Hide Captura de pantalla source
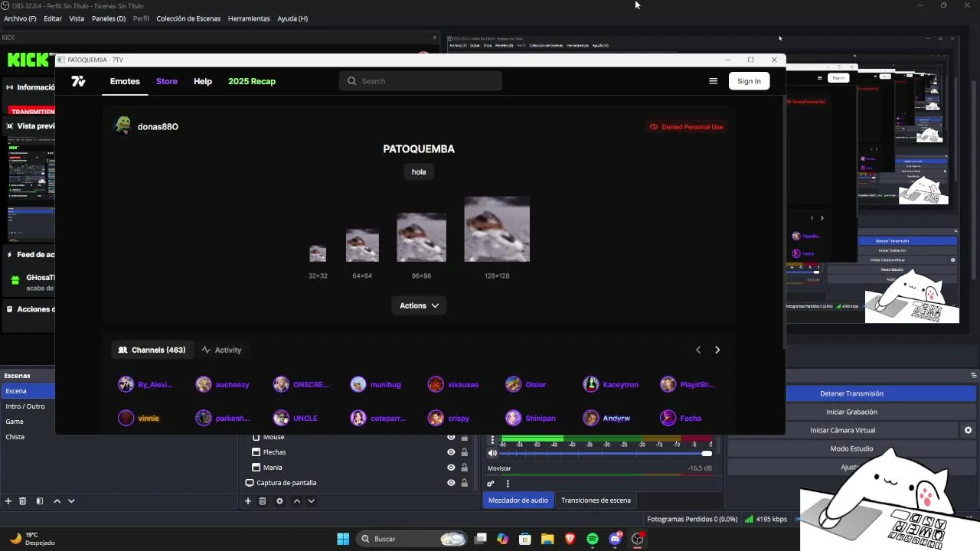The height and width of the screenshot is (551, 980). (451, 483)
